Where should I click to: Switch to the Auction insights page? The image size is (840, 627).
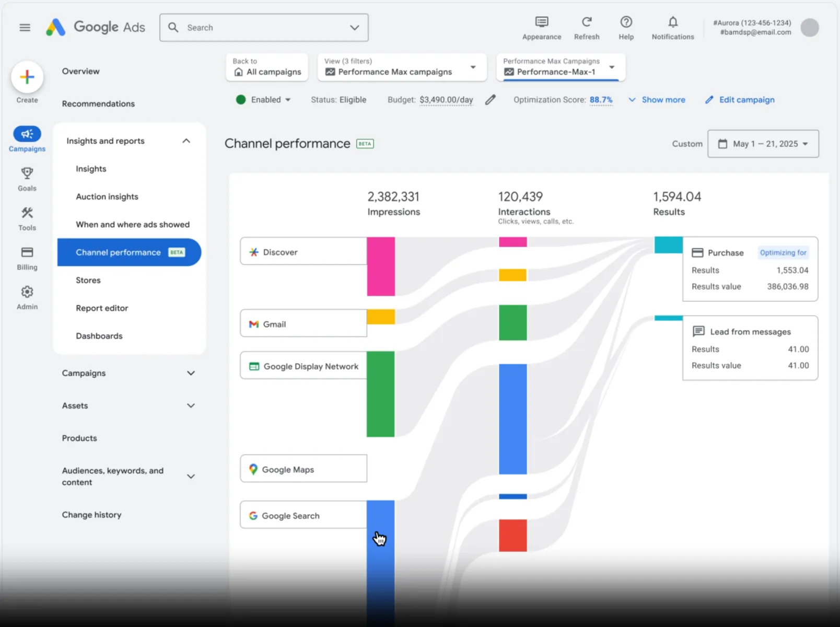107,196
